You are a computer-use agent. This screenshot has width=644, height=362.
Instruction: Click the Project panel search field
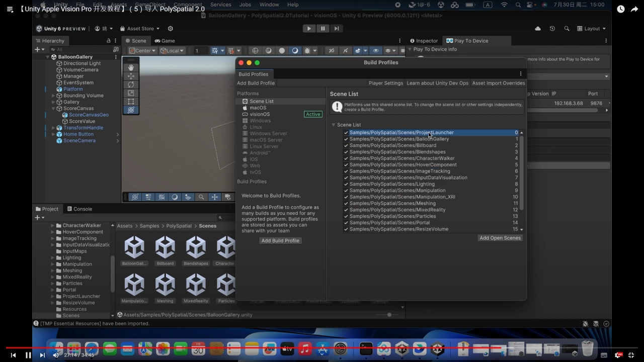(227, 218)
